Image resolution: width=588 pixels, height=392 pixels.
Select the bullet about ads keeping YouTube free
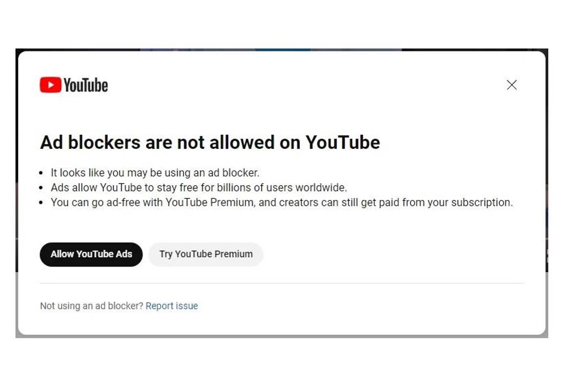click(198, 187)
